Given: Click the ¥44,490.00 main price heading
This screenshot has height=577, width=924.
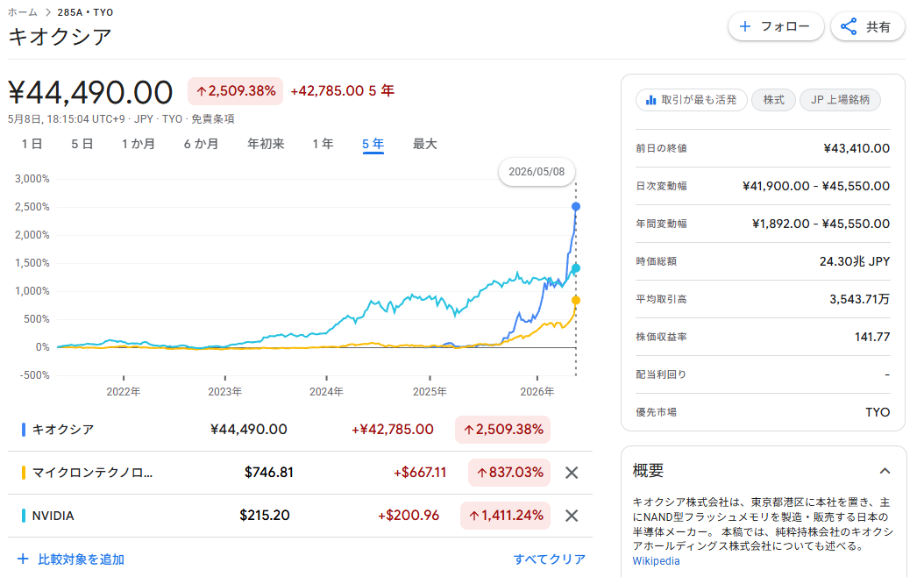Looking at the screenshot, I should tap(90, 93).
